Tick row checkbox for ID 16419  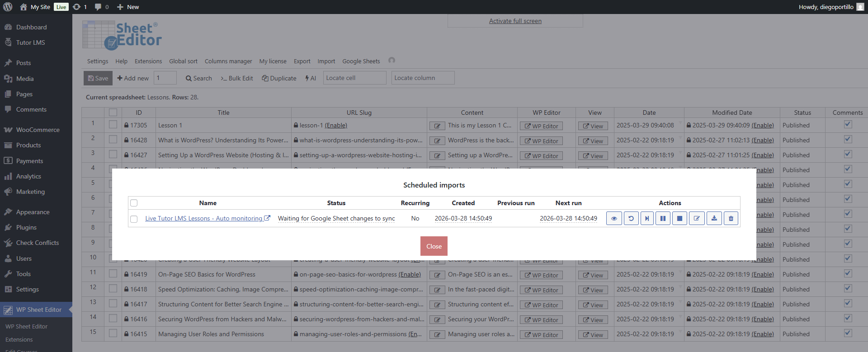click(x=113, y=274)
